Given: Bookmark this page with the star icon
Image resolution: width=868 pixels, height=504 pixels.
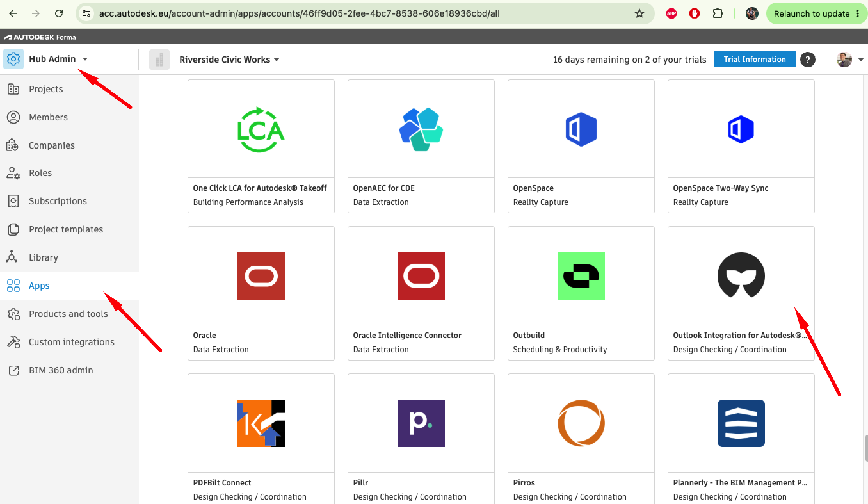Looking at the screenshot, I should click(639, 13).
